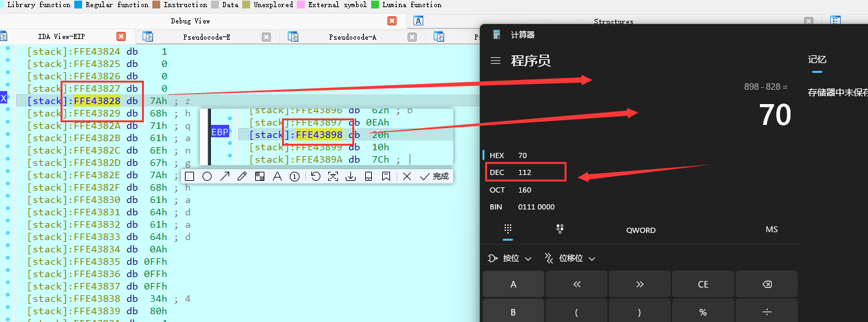Close the Pseudocode-E tab
This screenshot has width=868, height=322.
(266, 37)
